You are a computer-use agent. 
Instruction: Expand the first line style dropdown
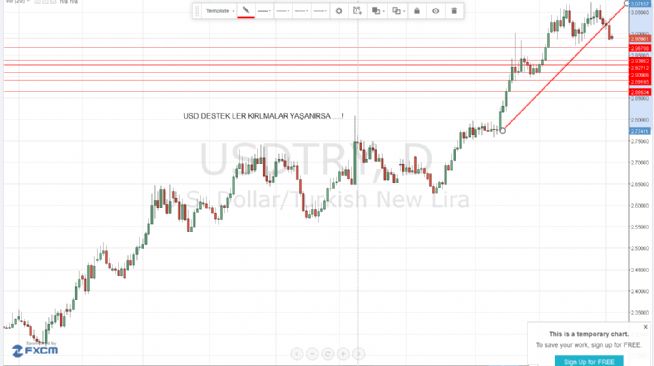pyautogui.click(x=264, y=11)
